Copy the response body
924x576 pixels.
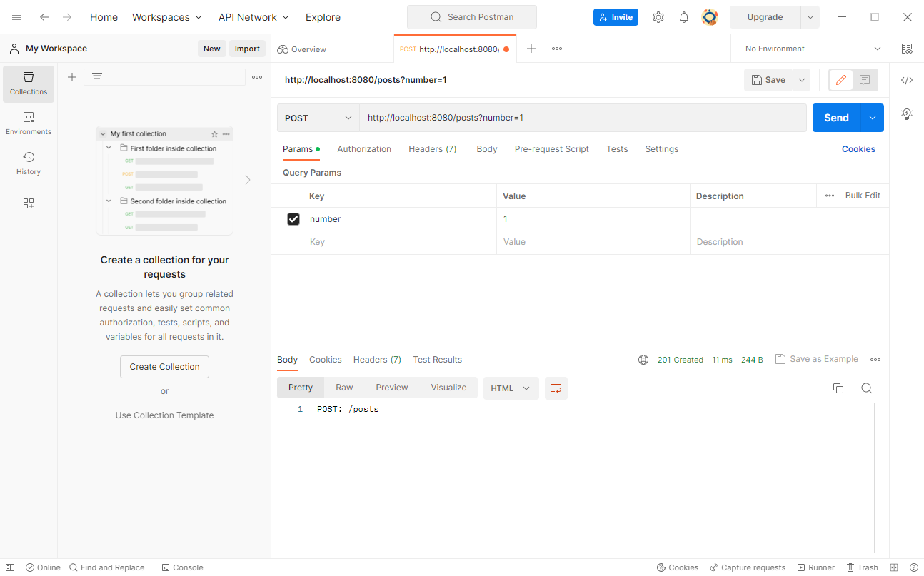pyautogui.click(x=838, y=388)
